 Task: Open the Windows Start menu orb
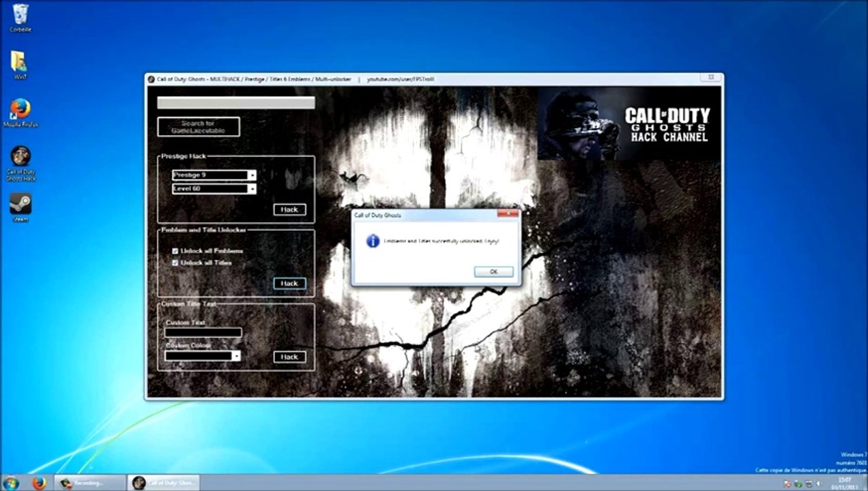[11, 483]
